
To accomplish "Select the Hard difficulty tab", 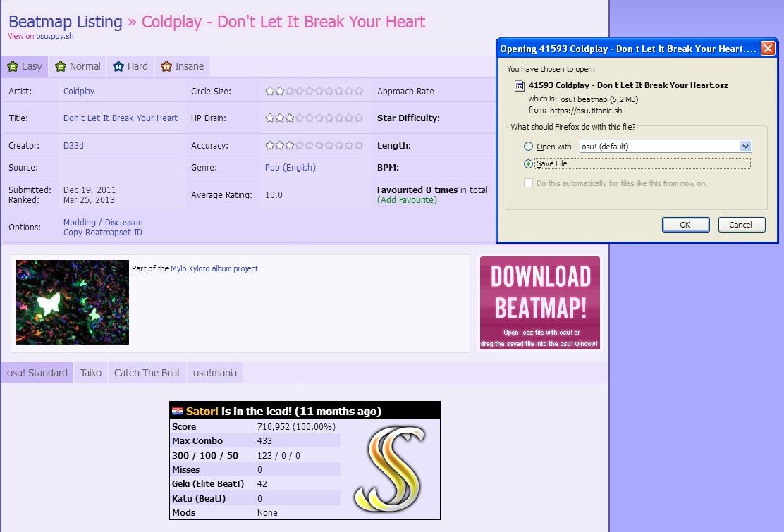I will [130, 66].
